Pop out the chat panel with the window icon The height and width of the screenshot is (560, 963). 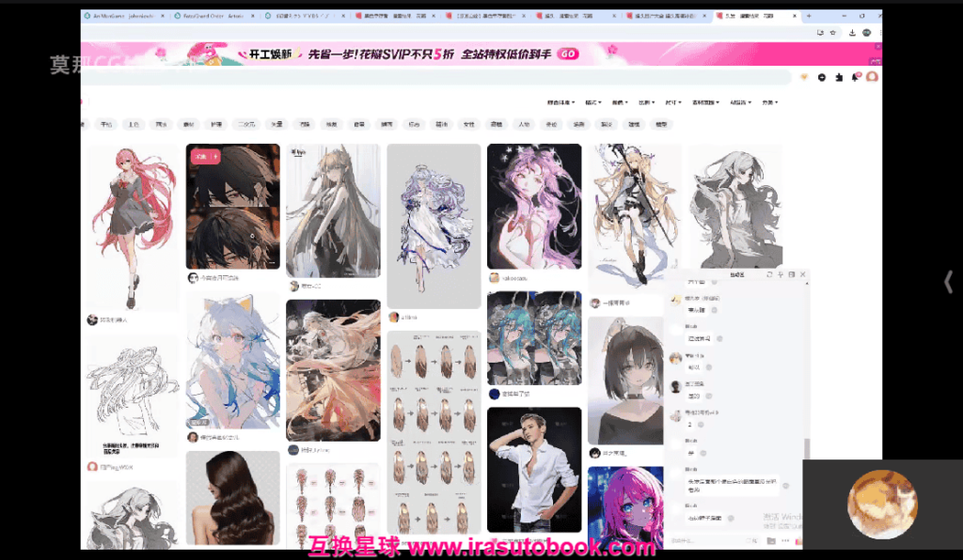[791, 274]
